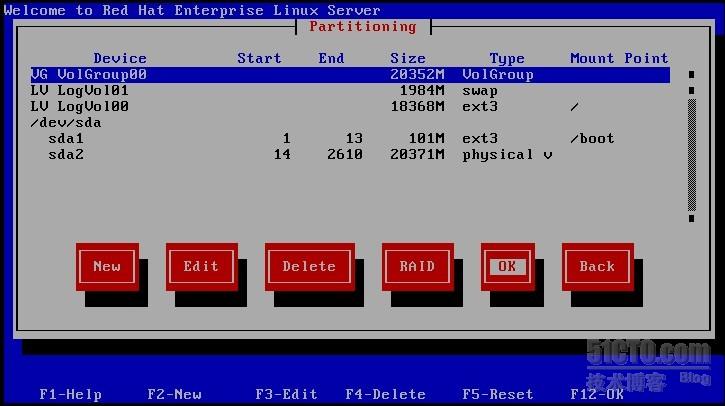Select the sda2 physical volume row
The height and width of the screenshot is (406, 725).
click(350, 154)
